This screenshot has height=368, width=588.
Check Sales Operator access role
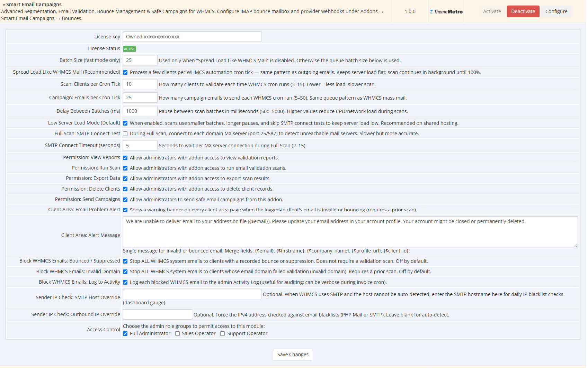(177, 333)
